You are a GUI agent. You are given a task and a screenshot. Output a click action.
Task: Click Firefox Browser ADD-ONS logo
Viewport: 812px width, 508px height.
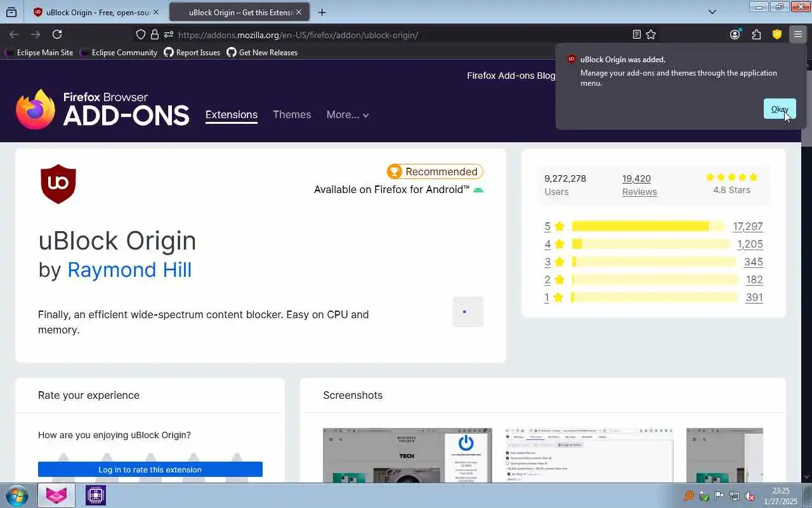coord(103,109)
